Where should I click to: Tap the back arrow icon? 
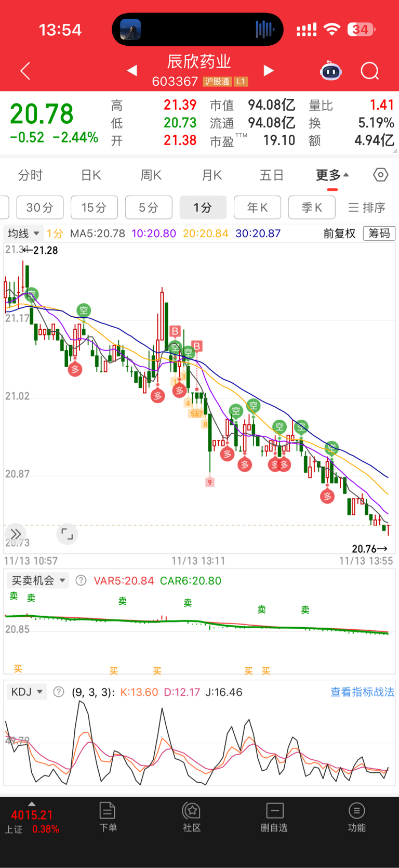(25, 71)
